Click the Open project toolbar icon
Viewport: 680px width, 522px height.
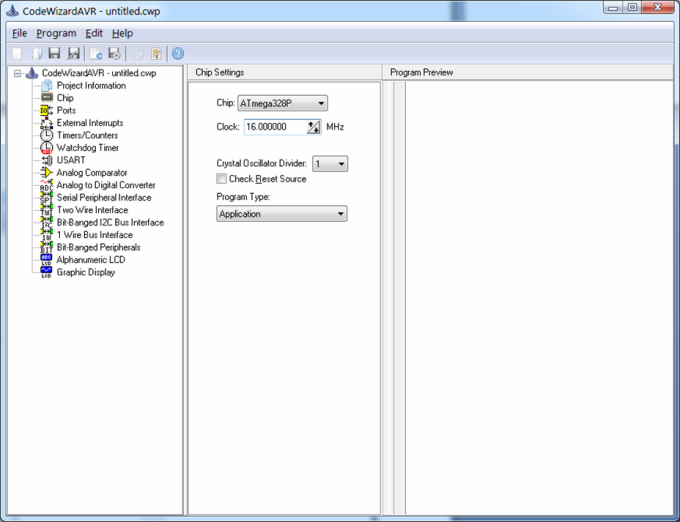[36, 53]
